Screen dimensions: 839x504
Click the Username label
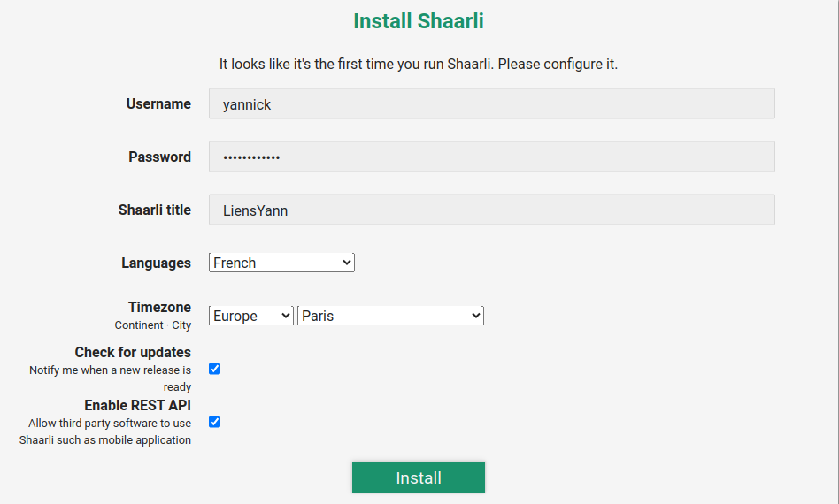tap(158, 103)
